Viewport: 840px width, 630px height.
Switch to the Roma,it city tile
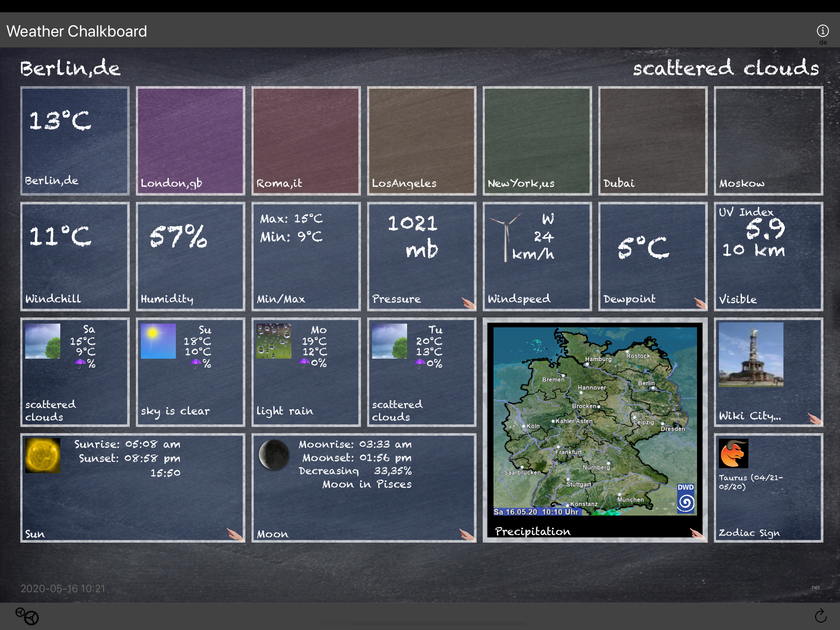[x=306, y=141]
